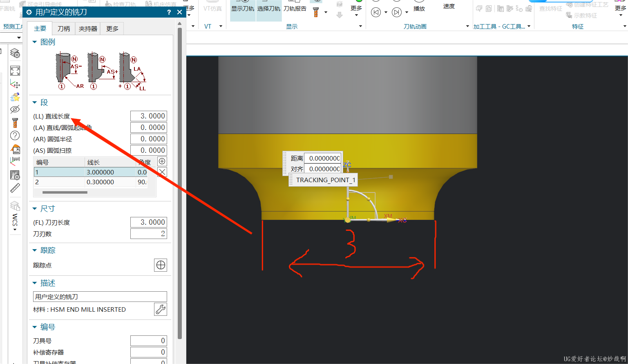Click the MIN clearance analysis icon
The height and width of the screenshot is (364, 628).
[x=15, y=149]
